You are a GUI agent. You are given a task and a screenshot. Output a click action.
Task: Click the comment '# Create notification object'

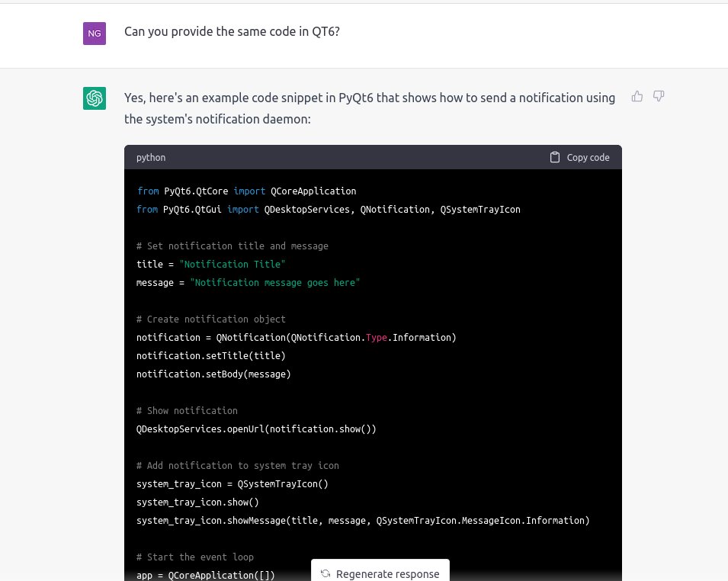[x=211, y=319]
